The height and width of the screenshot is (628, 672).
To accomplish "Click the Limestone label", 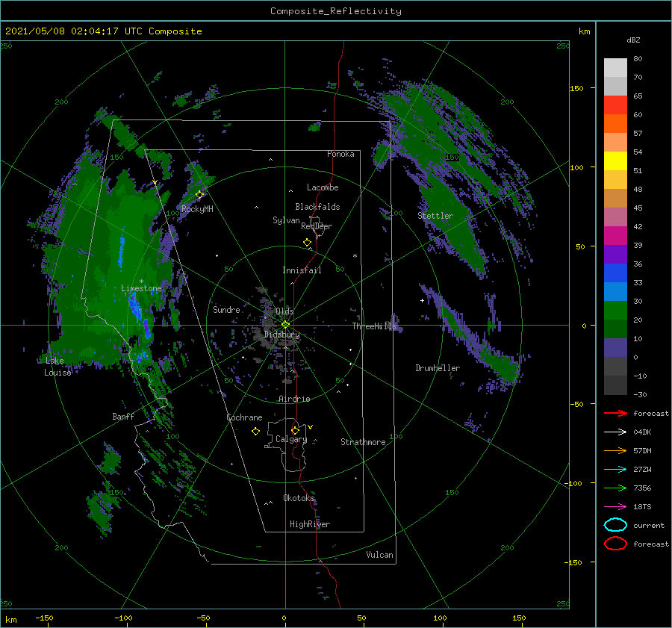I will pyautogui.click(x=141, y=288).
